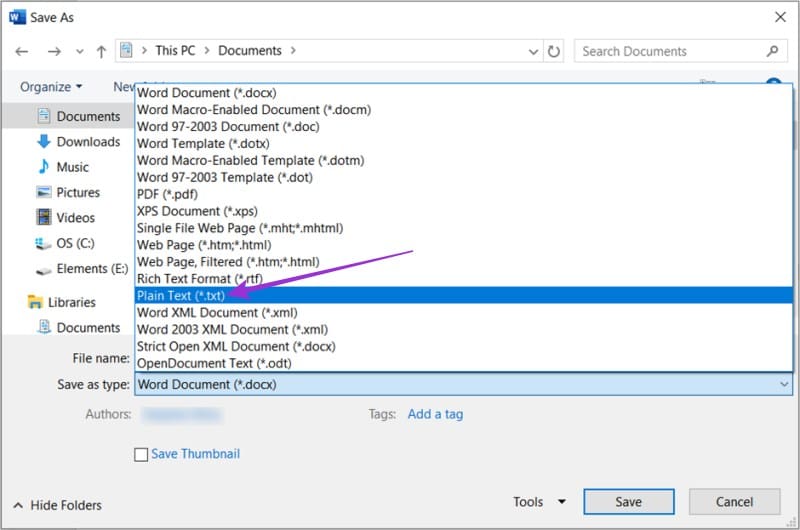Collapse panel with Hide Folders
The width and height of the screenshot is (800, 530).
tap(58, 505)
